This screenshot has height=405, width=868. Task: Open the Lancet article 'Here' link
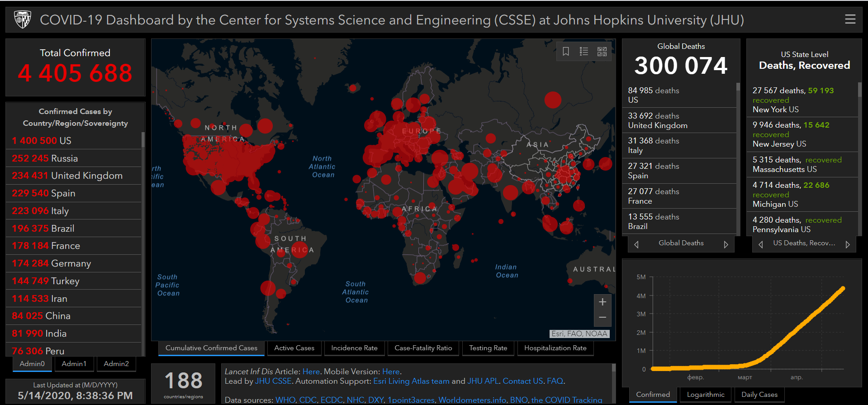point(311,372)
